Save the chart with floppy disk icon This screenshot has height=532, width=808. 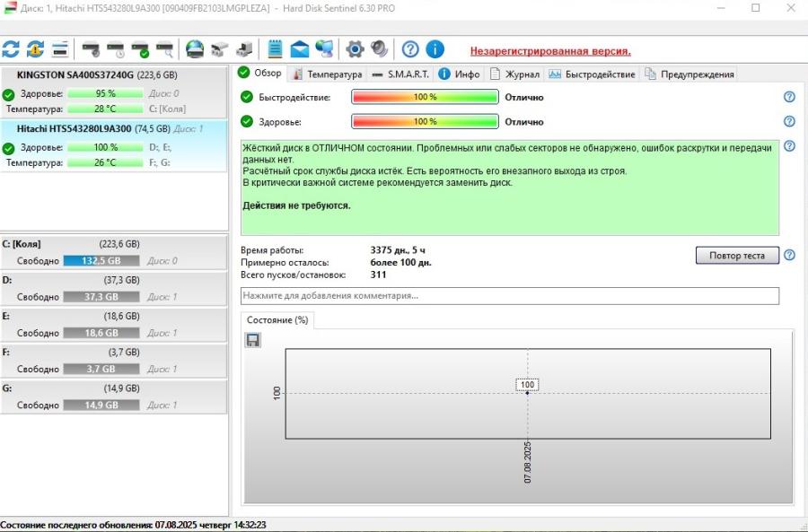[252, 340]
